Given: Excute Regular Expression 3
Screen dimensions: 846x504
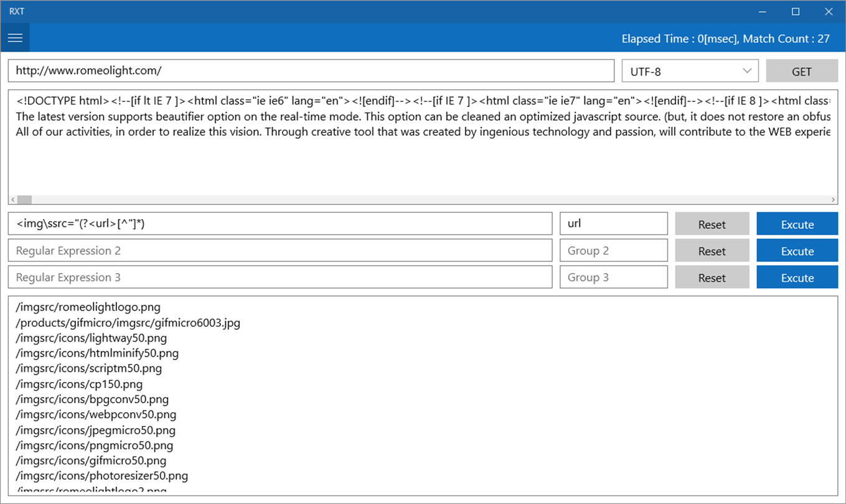Looking at the screenshot, I should coord(797,278).
